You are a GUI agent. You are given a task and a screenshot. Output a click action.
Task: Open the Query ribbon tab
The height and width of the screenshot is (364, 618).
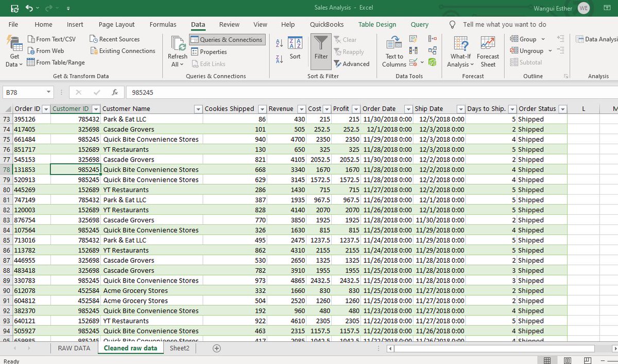(x=420, y=24)
